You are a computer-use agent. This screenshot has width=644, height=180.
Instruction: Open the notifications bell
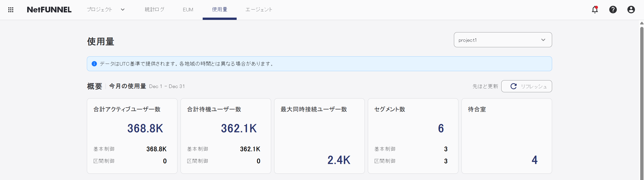[x=595, y=10]
